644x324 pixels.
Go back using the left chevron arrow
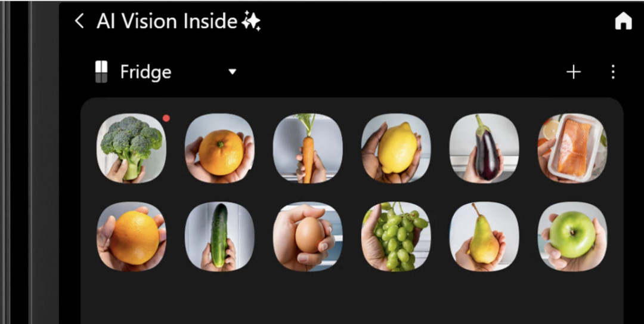[x=79, y=21]
